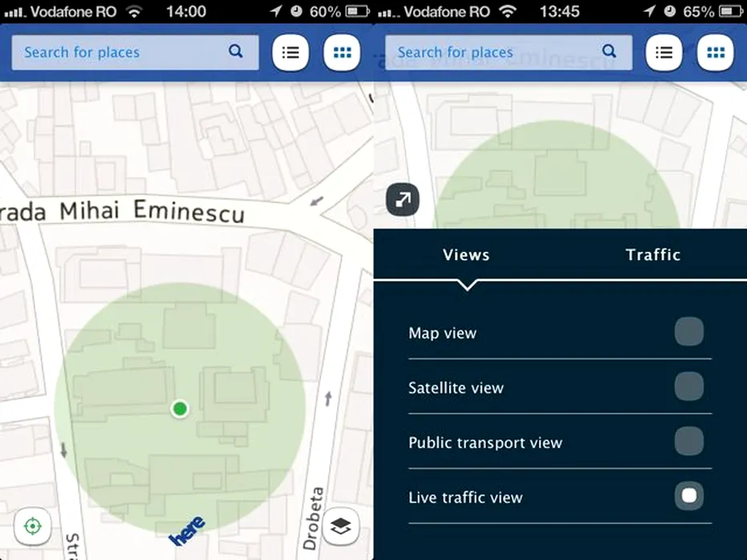747x560 pixels.
Task: Tap grid menu icon on the 14:00 screen
Action: pyautogui.click(x=342, y=53)
